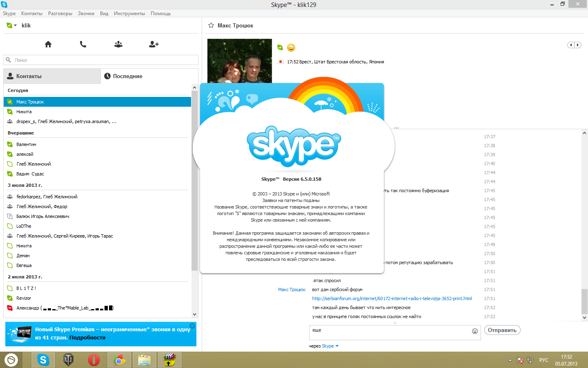This screenshot has width=588, height=368.
Task: Open Google Chrome from the taskbar
Action: tap(119, 360)
